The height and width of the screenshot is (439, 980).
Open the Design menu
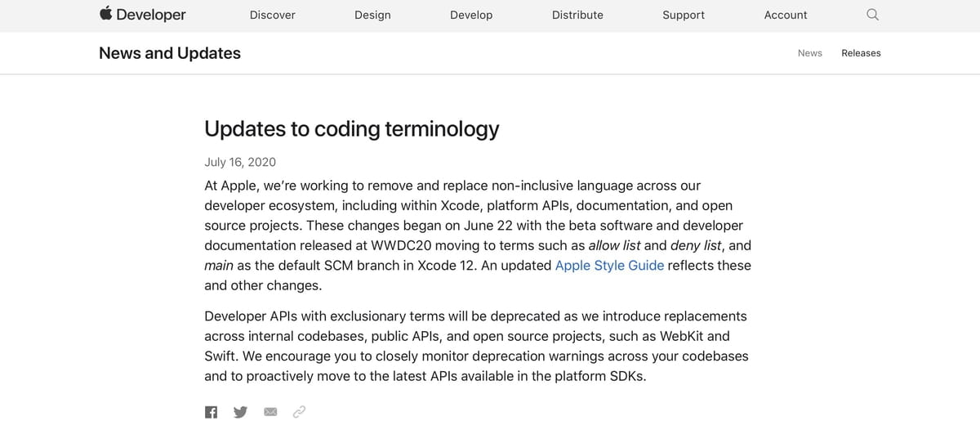pos(372,15)
